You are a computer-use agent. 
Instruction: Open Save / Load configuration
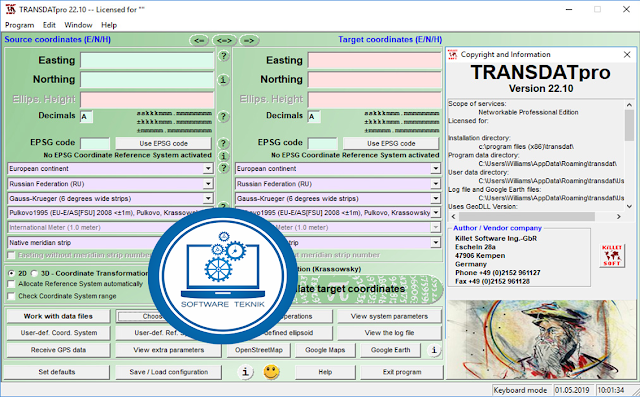(169, 372)
